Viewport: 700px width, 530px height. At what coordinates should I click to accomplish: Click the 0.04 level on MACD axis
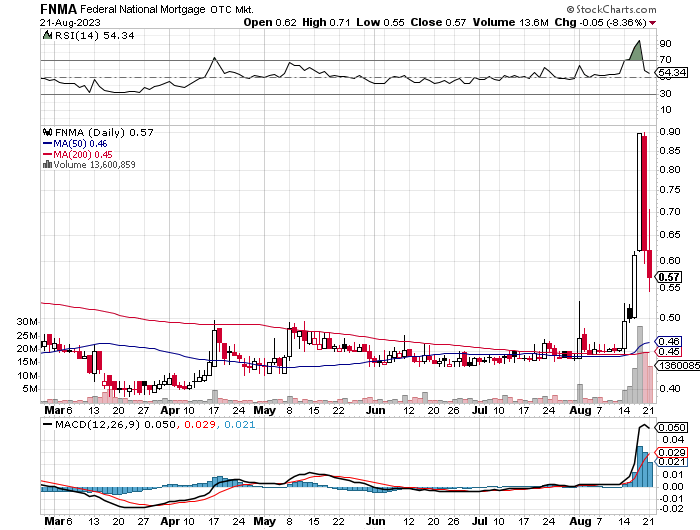tap(673, 440)
